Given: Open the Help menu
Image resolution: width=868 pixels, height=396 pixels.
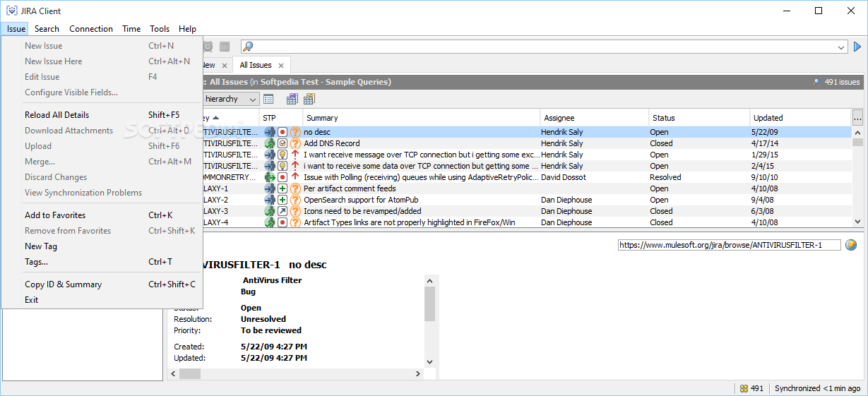Looking at the screenshot, I should [187, 29].
